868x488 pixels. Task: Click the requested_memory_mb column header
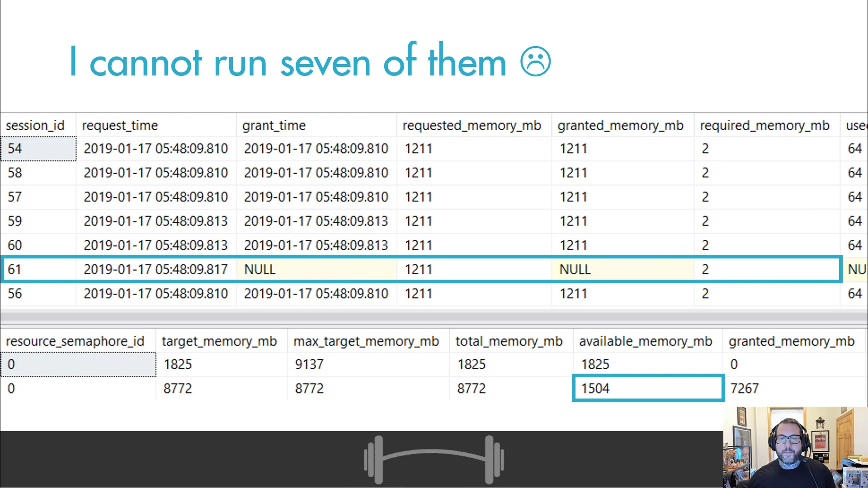pyautogui.click(x=472, y=125)
